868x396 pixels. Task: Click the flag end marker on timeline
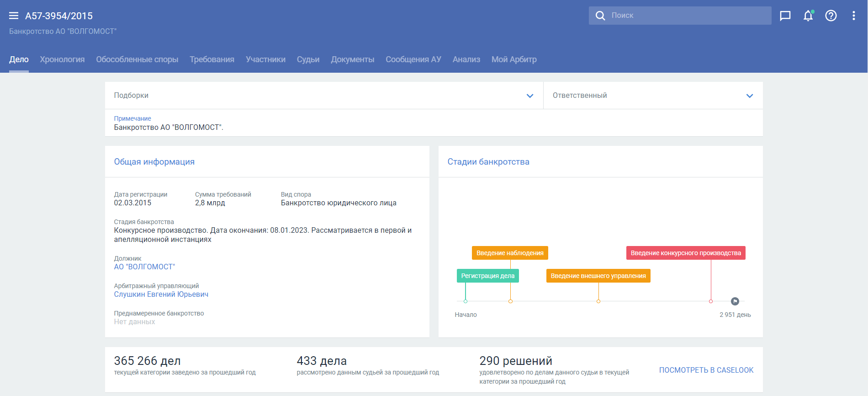pos(735,301)
